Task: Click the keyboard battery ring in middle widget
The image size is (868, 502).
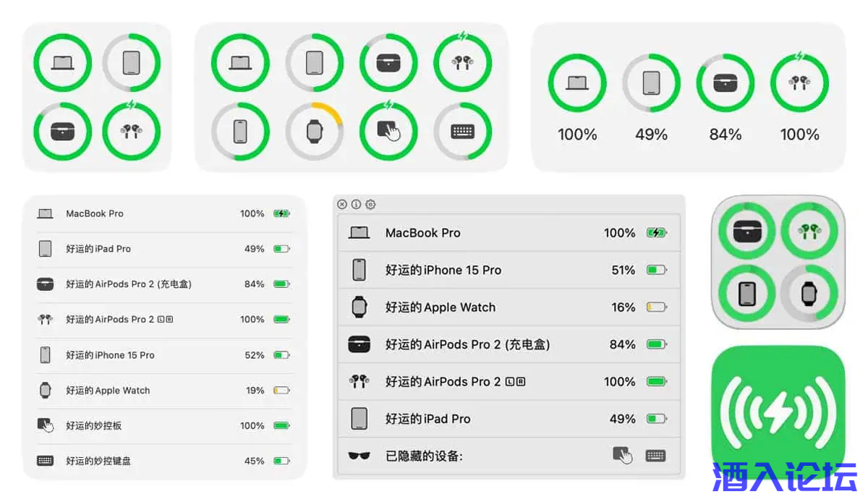Action: pos(462,132)
